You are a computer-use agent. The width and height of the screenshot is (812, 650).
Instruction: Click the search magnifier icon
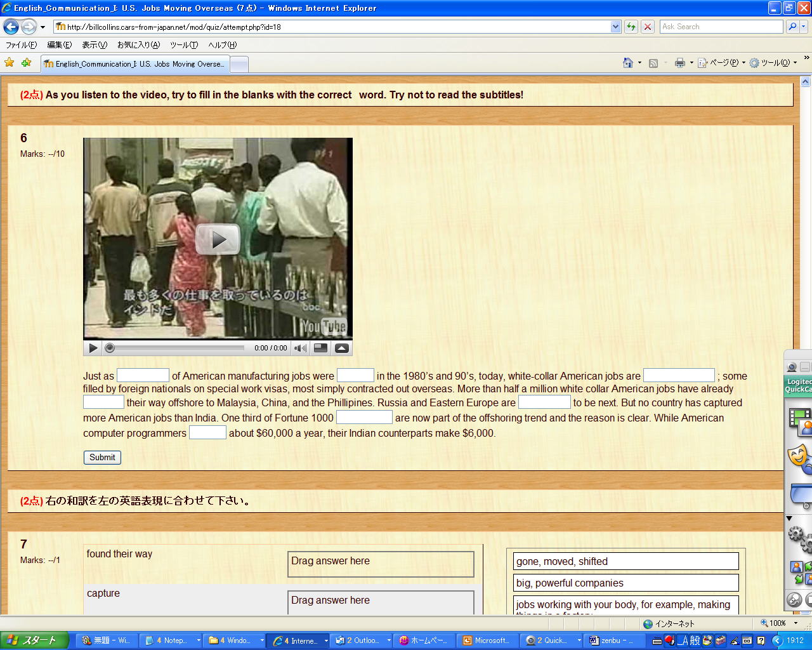click(x=792, y=27)
